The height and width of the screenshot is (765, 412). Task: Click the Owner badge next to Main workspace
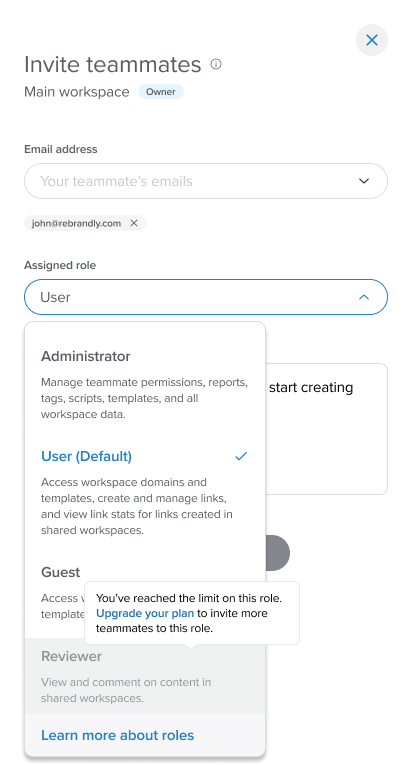pos(161,92)
